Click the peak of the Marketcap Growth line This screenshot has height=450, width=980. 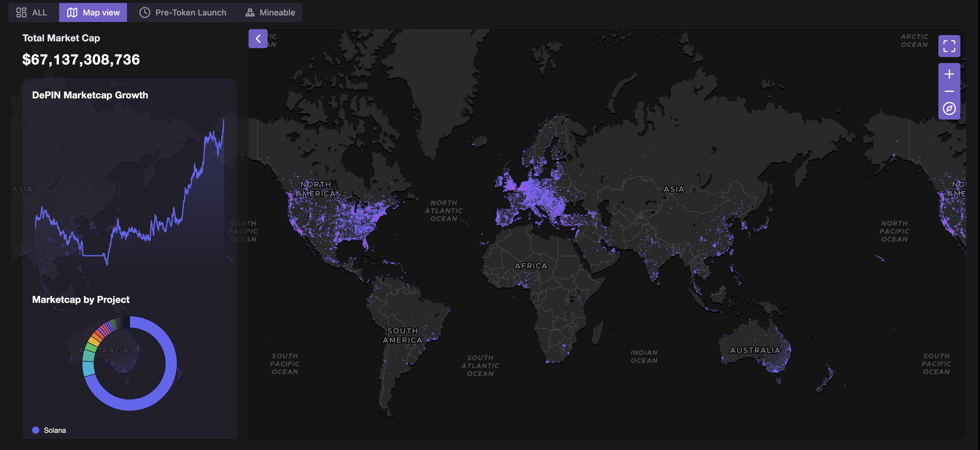[224, 119]
